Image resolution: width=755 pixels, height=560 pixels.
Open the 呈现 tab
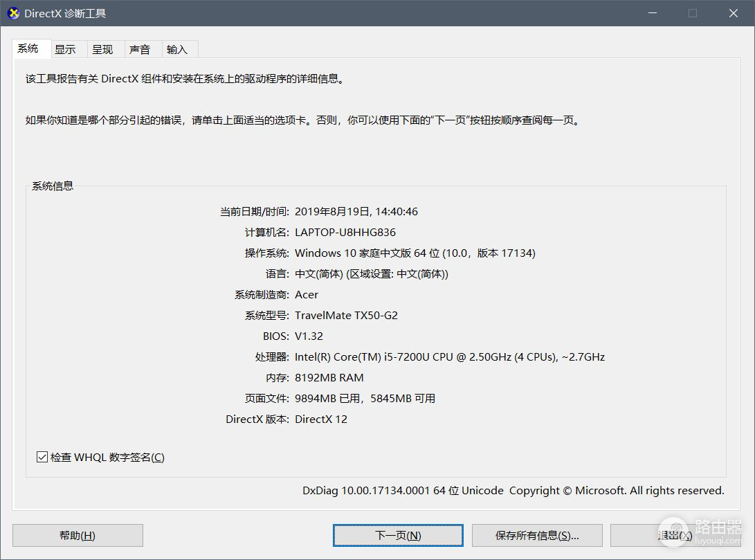(x=102, y=49)
